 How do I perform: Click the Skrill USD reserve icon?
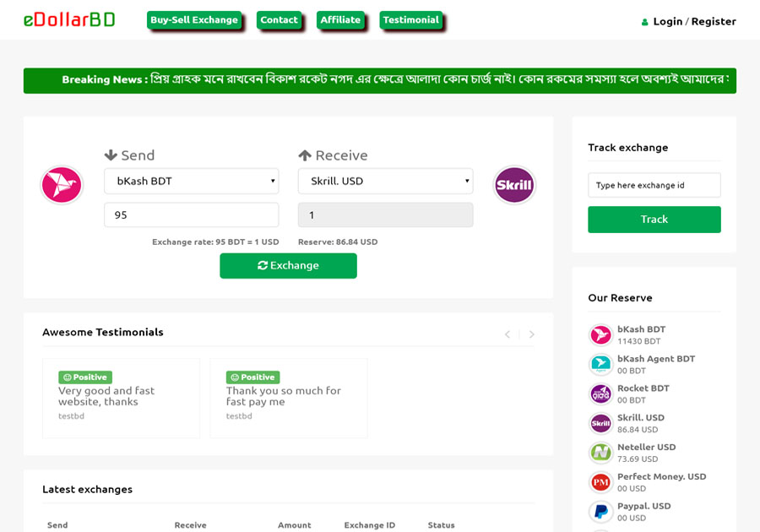coord(600,424)
